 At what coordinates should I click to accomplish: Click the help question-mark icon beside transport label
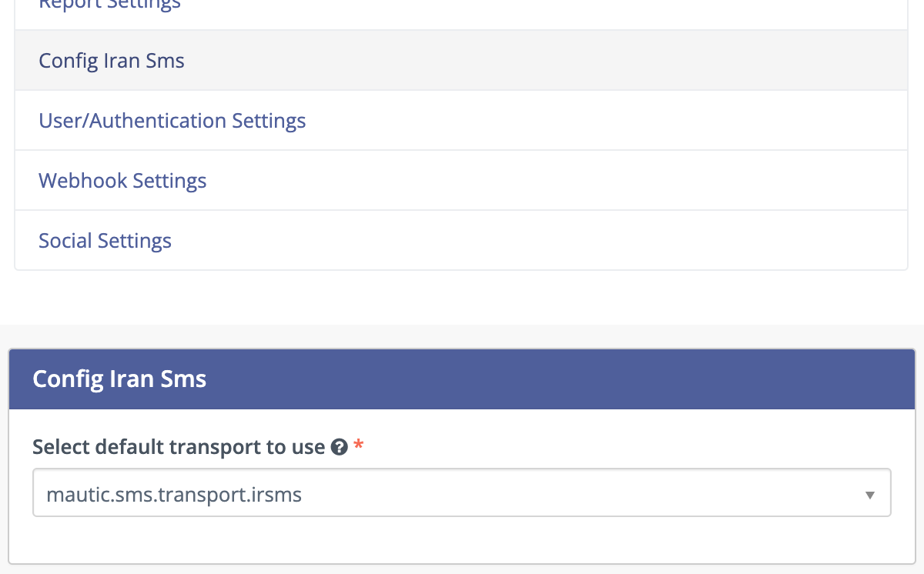pos(339,447)
